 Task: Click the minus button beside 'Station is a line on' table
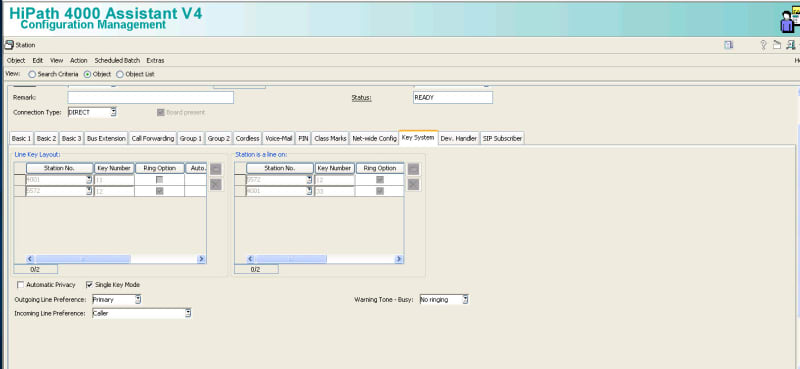pyautogui.click(x=413, y=169)
